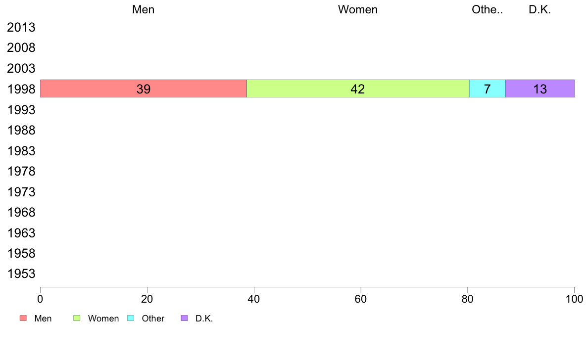Screen dimensions: 588x364
Task: Click the D.K. column header at top
Action: click(539, 10)
